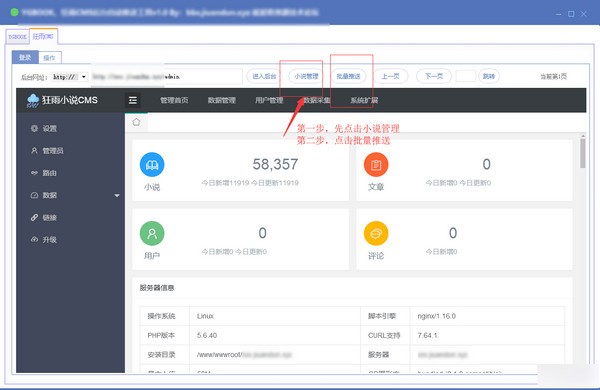This screenshot has width=600, height=390.
Task: Click the 今日新增11919 今日更新11919 text
Action: click(250, 183)
